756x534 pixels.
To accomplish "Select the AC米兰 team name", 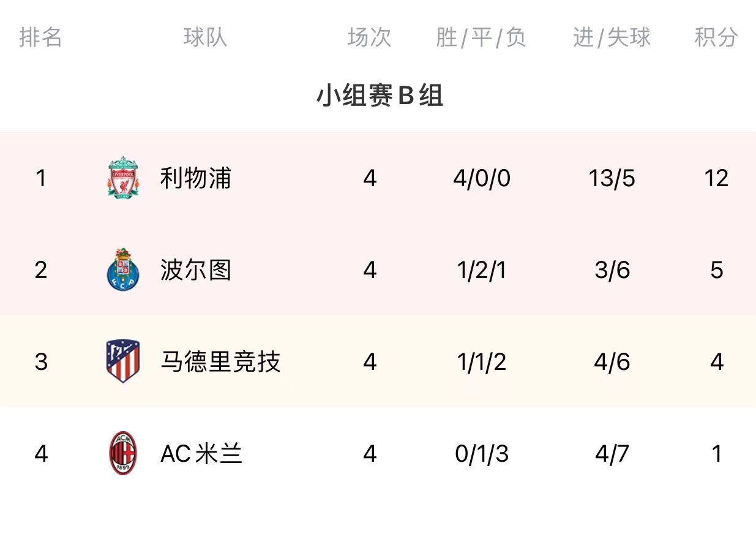I will pos(201,454).
